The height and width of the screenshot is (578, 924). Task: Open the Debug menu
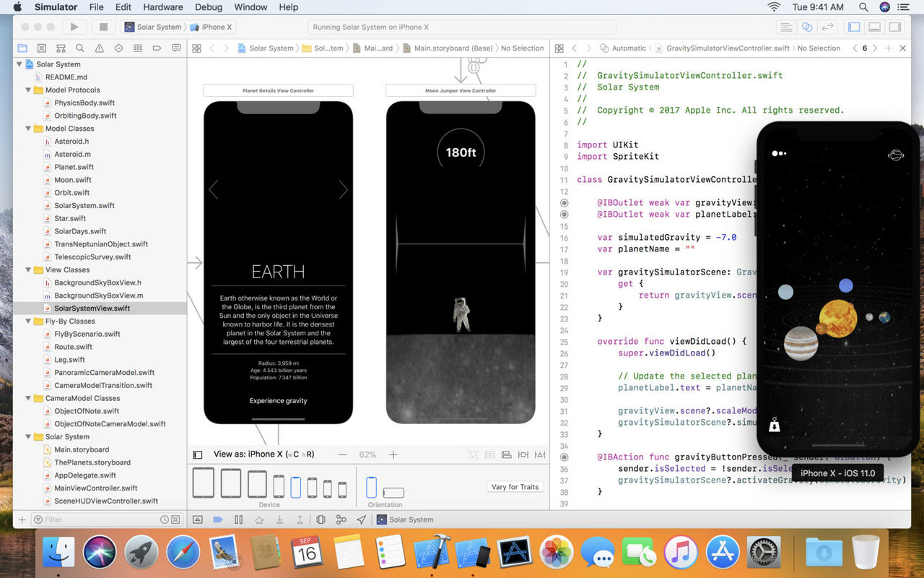click(209, 7)
